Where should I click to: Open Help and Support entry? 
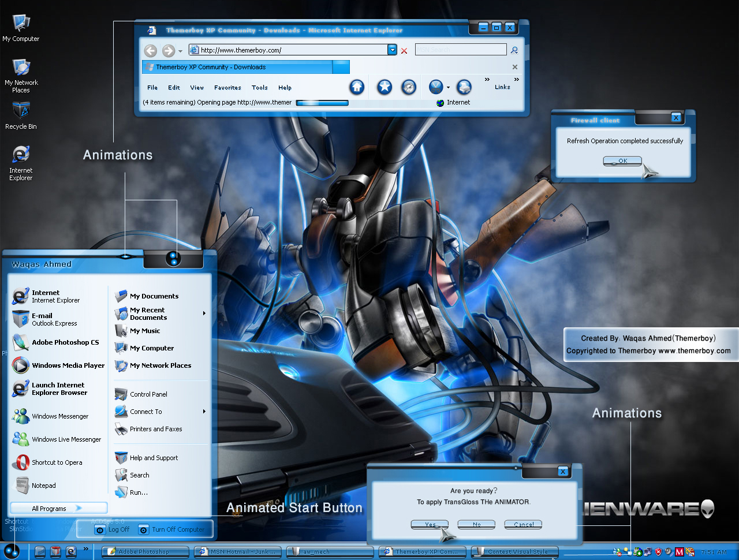click(x=147, y=458)
